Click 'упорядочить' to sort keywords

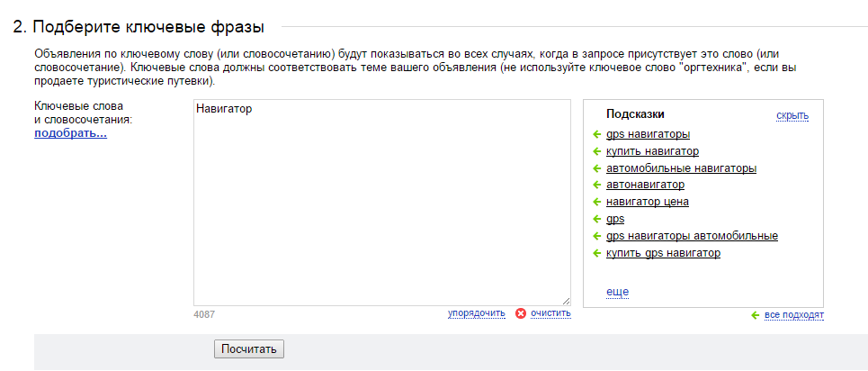coord(477,313)
